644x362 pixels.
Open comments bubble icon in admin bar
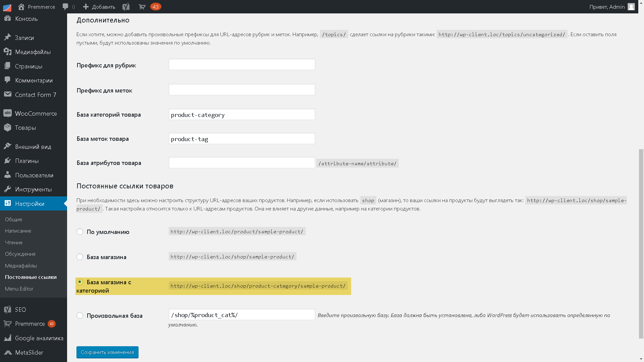pyautogui.click(x=65, y=7)
